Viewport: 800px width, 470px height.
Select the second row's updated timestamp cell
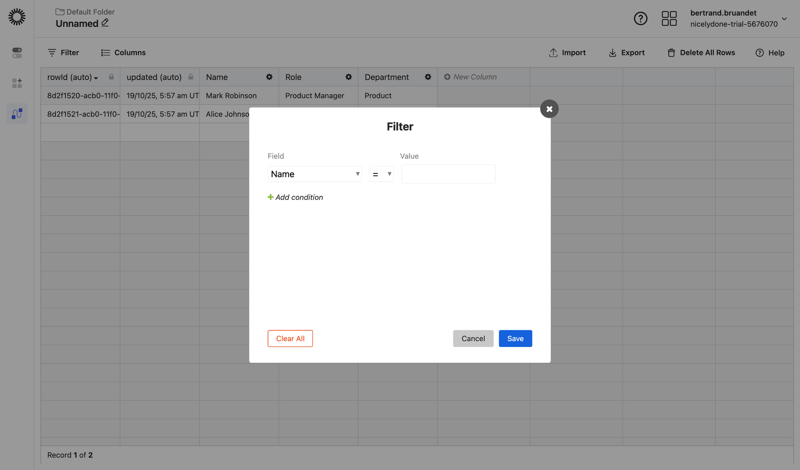(x=160, y=114)
